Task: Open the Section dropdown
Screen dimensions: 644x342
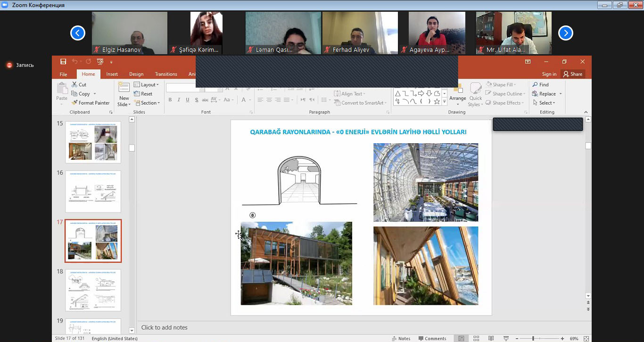Action: click(x=147, y=103)
